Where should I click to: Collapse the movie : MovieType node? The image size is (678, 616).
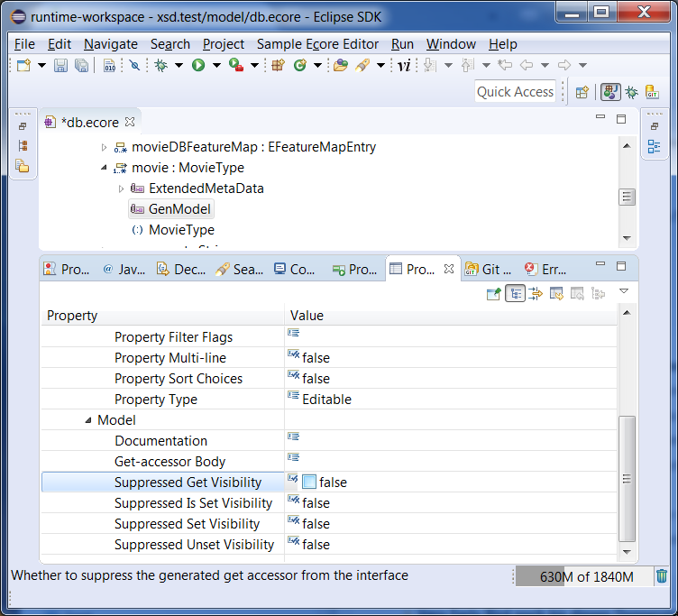coord(104,168)
